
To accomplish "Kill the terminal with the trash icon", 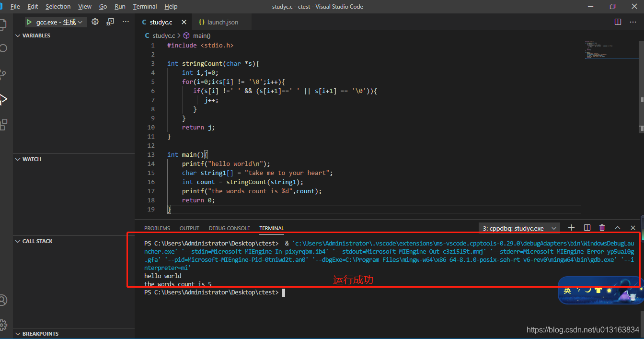I will tap(602, 227).
